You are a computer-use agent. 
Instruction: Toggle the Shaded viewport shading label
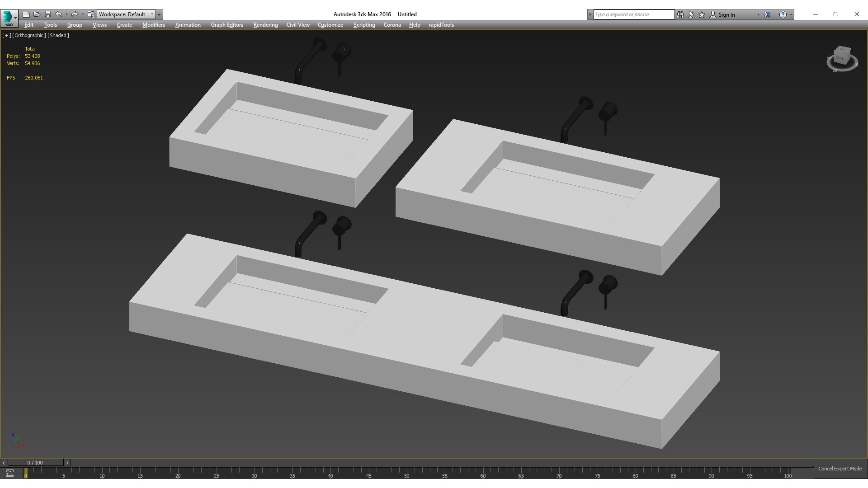click(58, 35)
